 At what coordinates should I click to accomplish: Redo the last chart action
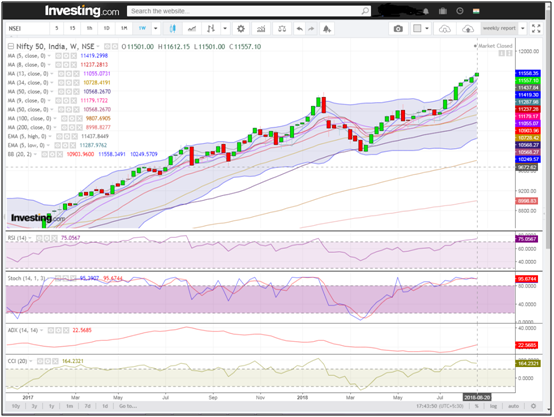(311, 29)
